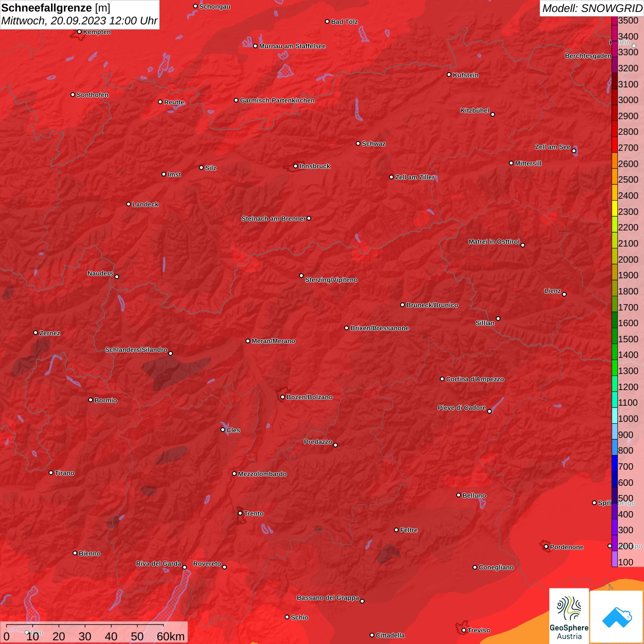644x644 pixels.
Task: Click the Bozen/Bolzano city marker
Action: [x=282, y=397]
